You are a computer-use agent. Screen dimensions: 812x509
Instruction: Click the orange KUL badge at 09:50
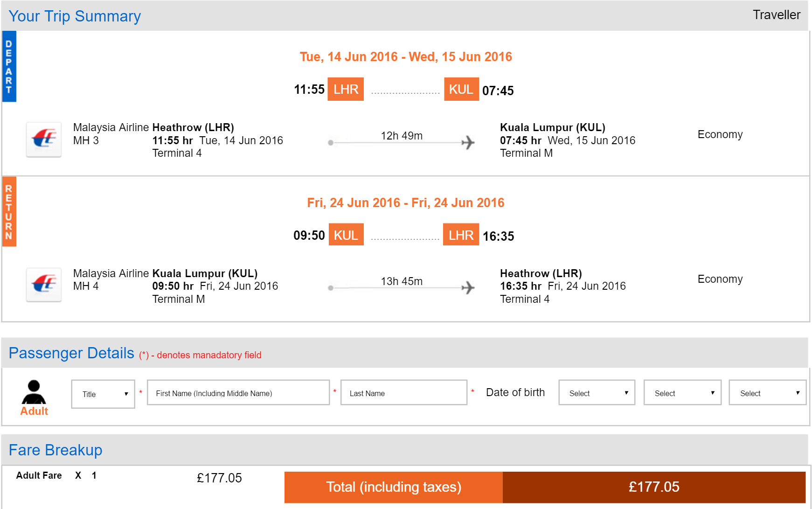(x=346, y=235)
